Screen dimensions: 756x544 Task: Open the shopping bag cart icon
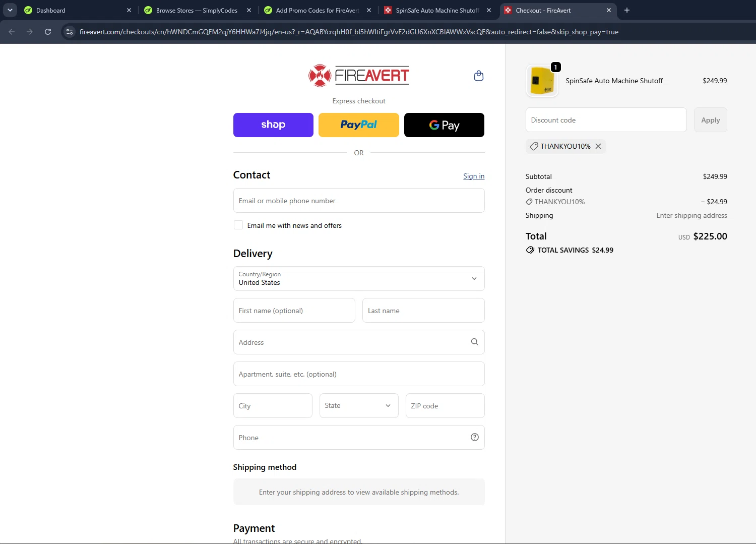479,76
